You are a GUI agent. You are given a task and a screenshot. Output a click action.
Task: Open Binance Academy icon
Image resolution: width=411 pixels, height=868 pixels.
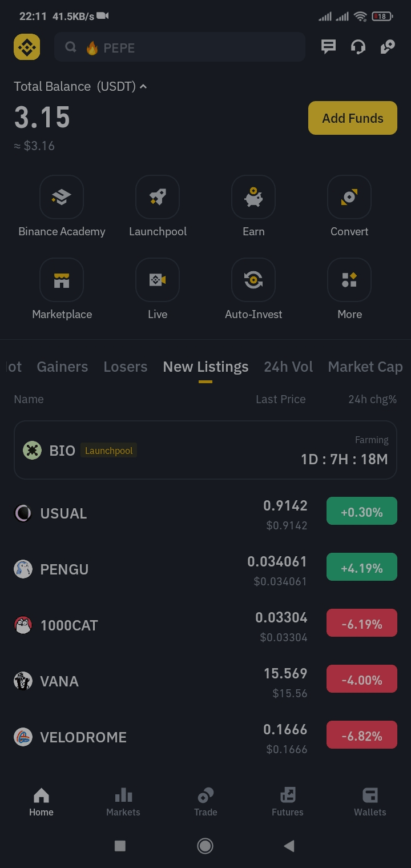tap(62, 197)
